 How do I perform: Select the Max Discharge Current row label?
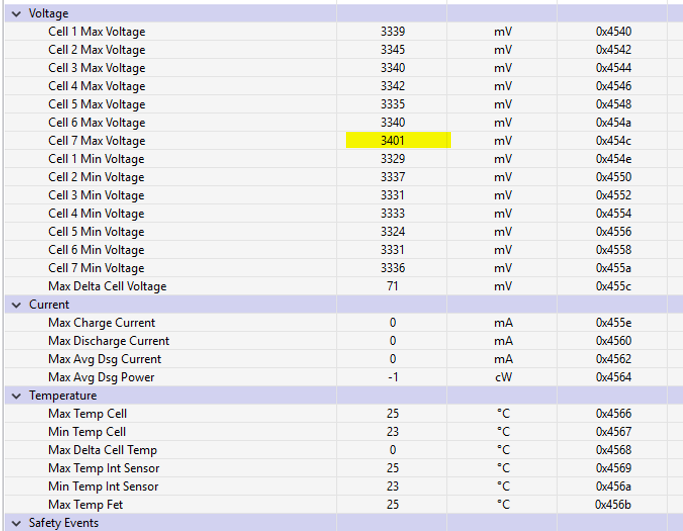[109, 341]
